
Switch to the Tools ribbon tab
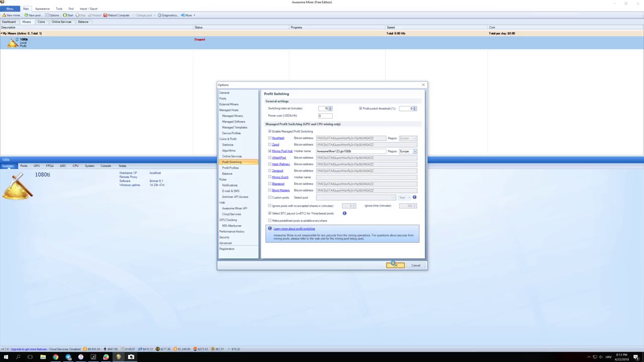pyautogui.click(x=59, y=9)
